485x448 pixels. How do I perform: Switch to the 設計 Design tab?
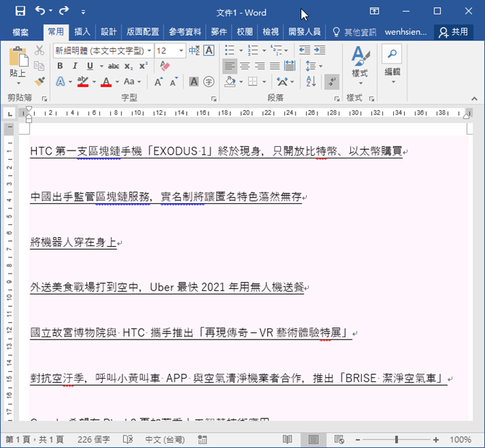(x=109, y=32)
